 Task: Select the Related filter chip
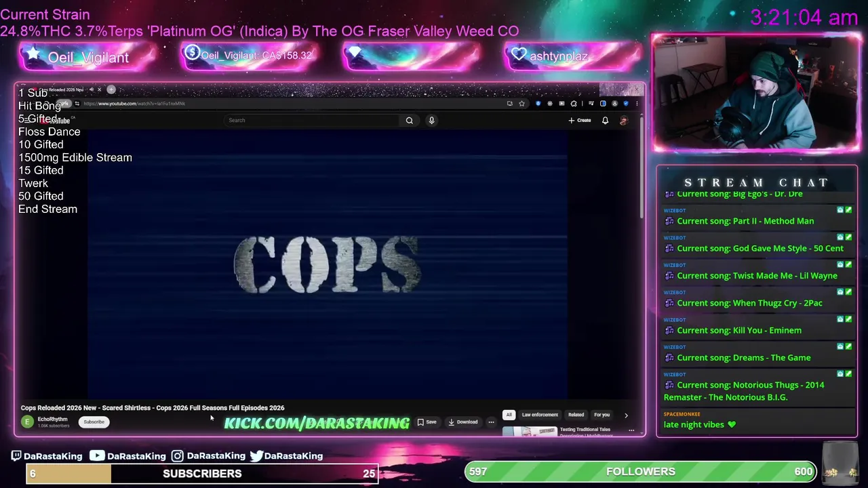[576, 415]
